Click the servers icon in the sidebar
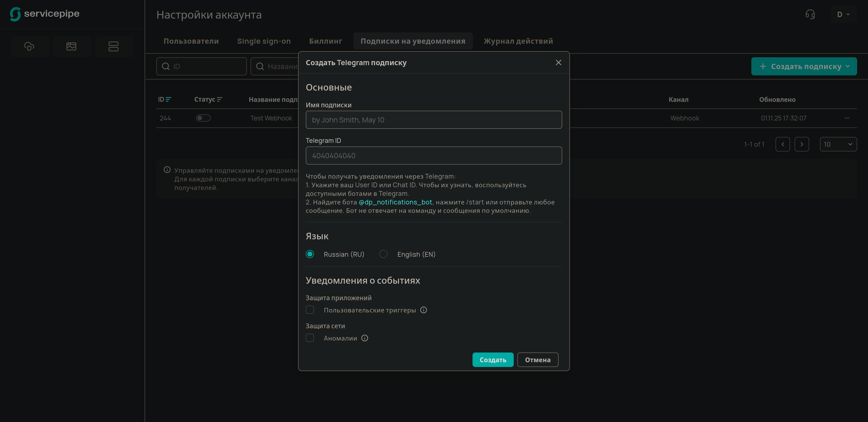The image size is (868, 422). tap(114, 46)
